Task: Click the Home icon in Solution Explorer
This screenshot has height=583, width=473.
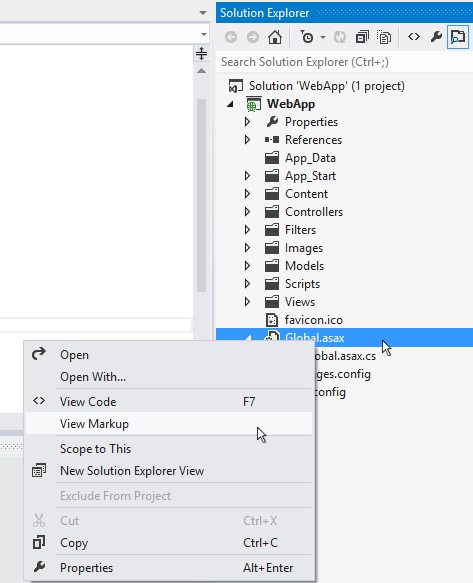Action: tap(275, 37)
